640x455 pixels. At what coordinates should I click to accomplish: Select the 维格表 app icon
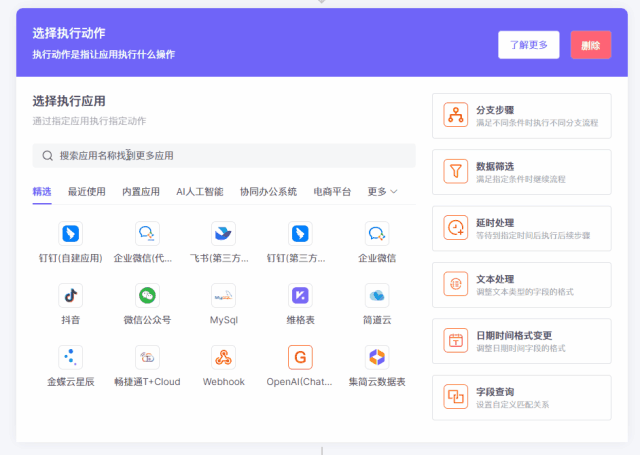[x=300, y=295]
